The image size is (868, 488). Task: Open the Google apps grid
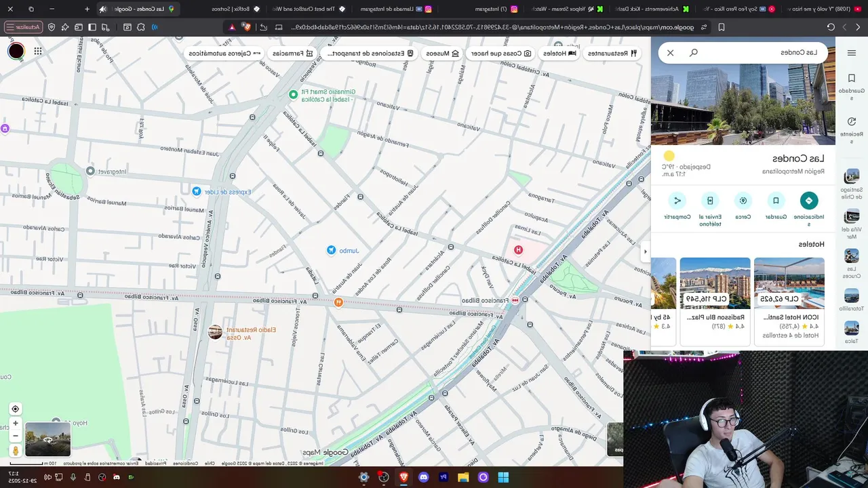pos(38,52)
